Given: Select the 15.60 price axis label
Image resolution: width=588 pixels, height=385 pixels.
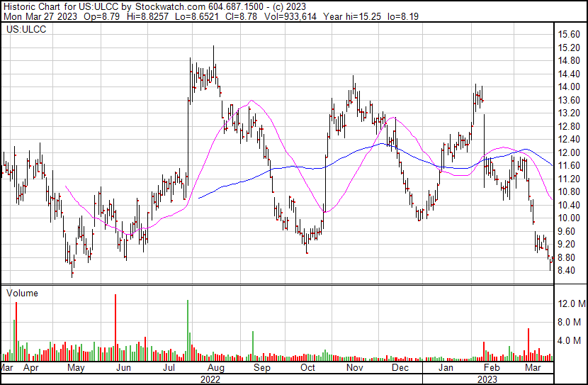Looking at the screenshot, I should coord(569,34).
